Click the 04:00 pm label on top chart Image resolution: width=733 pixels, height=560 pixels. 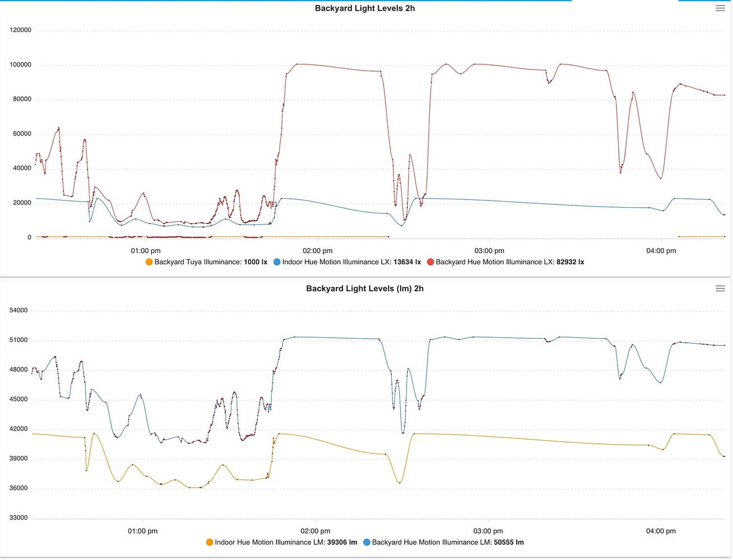tap(661, 251)
